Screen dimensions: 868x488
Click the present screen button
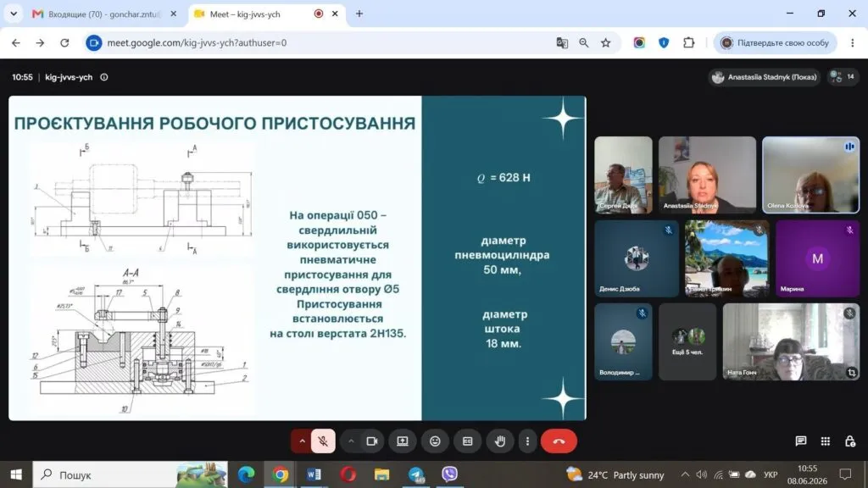pyautogui.click(x=403, y=441)
